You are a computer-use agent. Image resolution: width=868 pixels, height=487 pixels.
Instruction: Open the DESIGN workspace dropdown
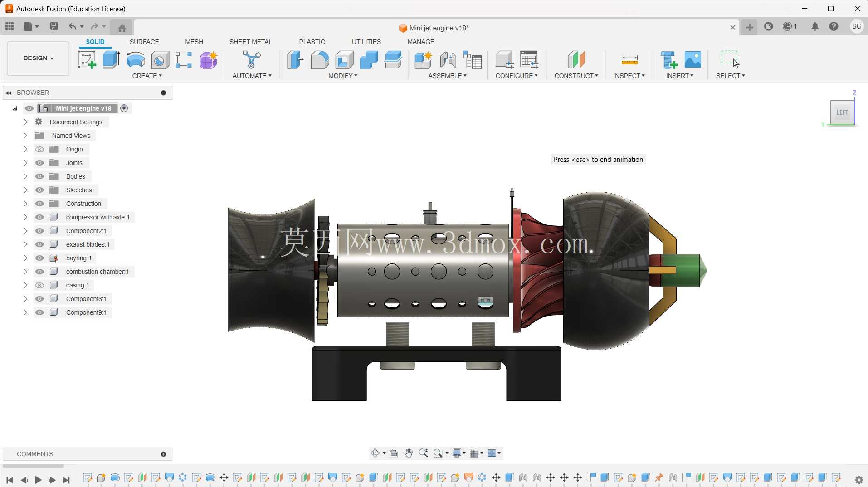tap(39, 58)
